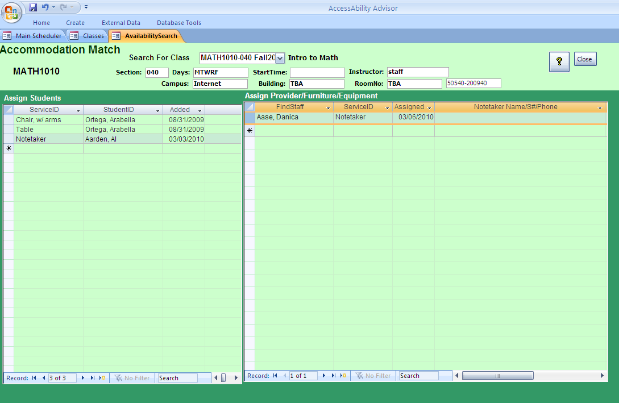Open the External Data ribbon tab
Viewport: 619px width, 403px height.
pyautogui.click(x=119, y=21)
